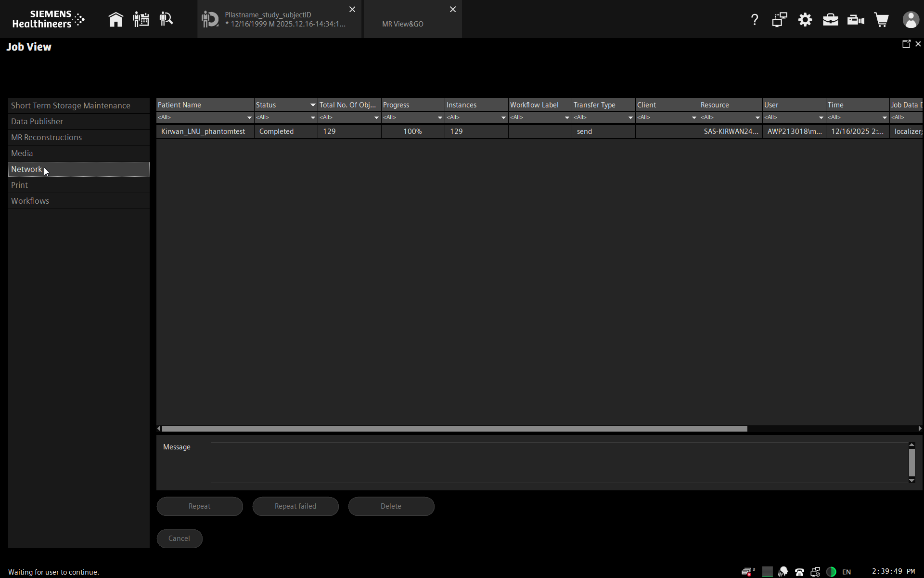Screen dimensions: 924x578
Task: Click the table scroll right arrow
Action: (x=920, y=429)
